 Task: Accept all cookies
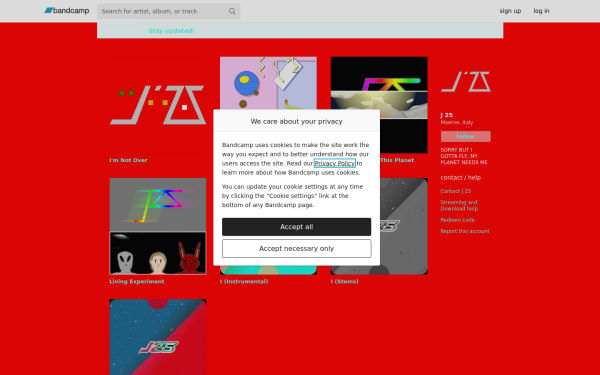coord(297,227)
